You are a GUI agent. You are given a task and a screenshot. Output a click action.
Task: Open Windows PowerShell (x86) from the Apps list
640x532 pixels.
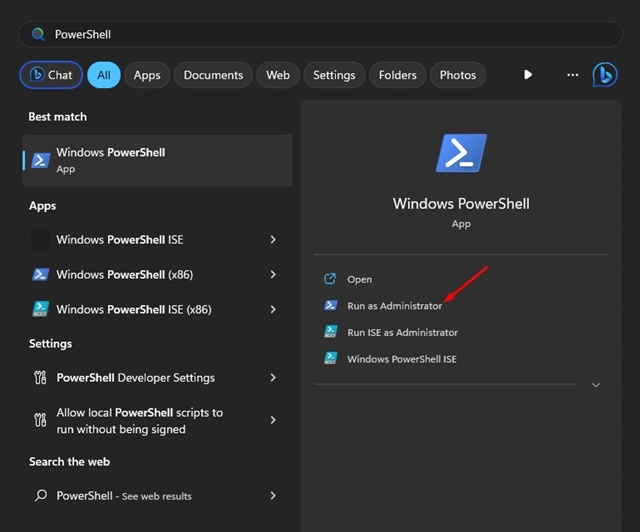(158, 274)
